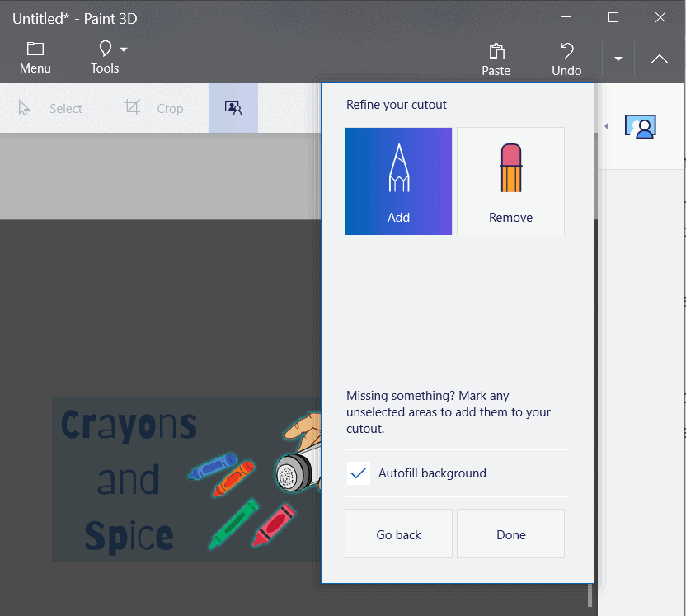Click the "Crayons" text in the canvas image
The height and width of the screenshot is (616, 686).
[129, 425]
